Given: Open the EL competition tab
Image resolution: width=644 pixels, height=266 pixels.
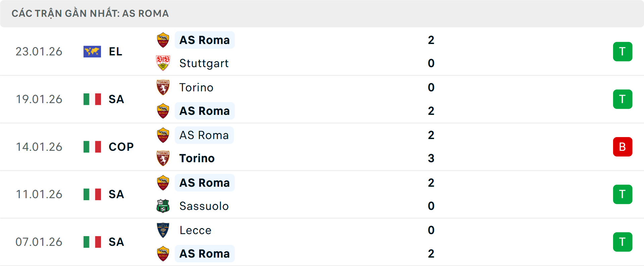Looking at the screenshot, I should click(114, 51).
